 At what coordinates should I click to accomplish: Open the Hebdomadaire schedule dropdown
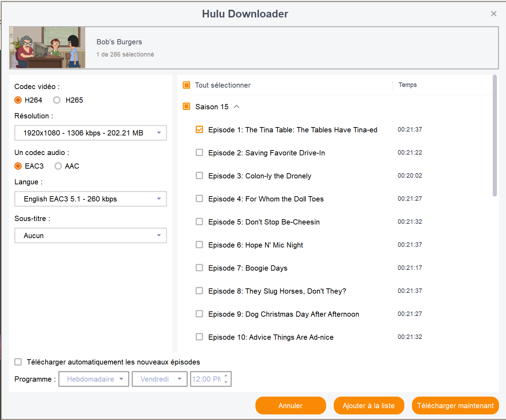(x=94, y=379)
